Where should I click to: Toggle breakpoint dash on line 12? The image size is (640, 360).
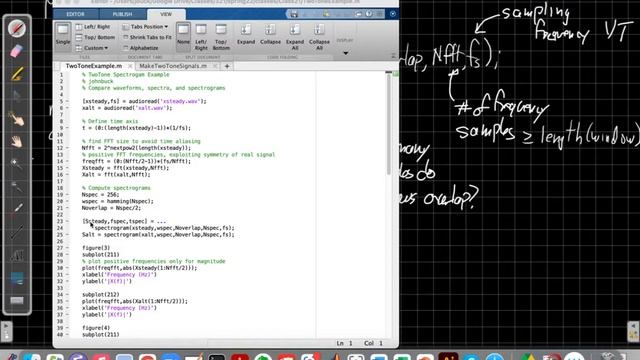(x=67, y=148)
